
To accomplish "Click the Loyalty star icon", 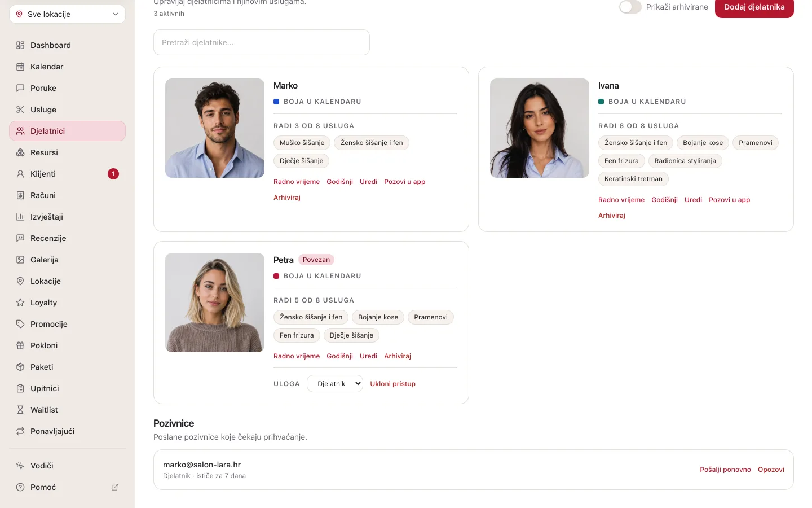I will pos(20,303).
